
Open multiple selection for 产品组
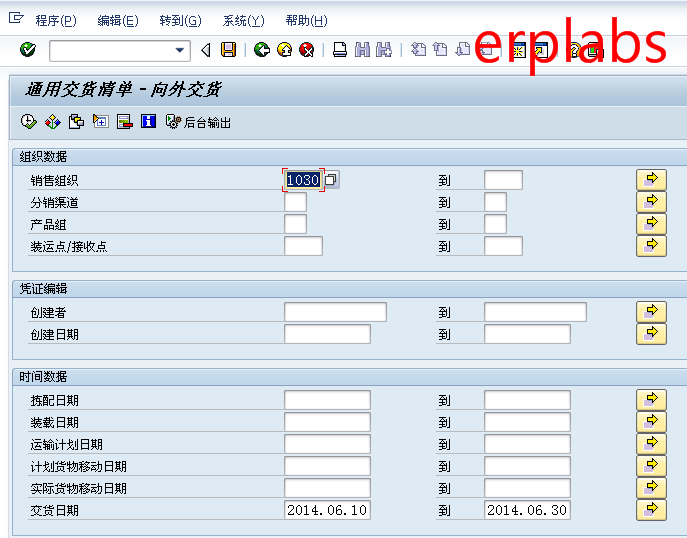click(651, 224)
